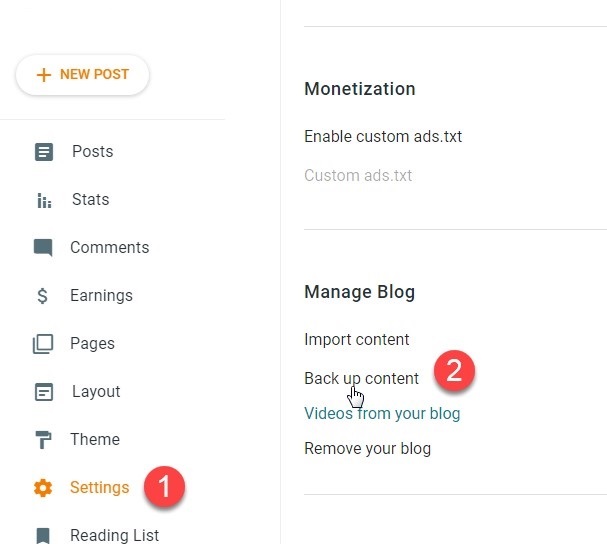This screenshot has width=607, height=544.
Task: Click the speech bubble Comments icon
Action: click(43, 248)
